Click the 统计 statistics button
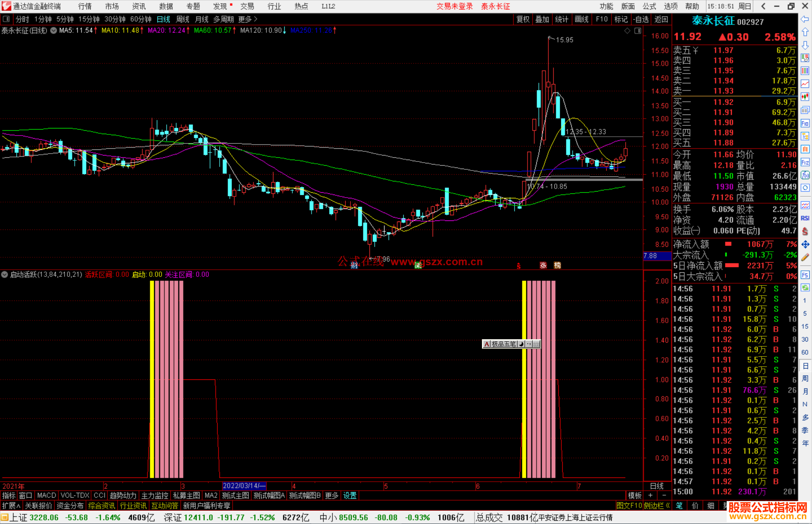 tap(562, 19)
